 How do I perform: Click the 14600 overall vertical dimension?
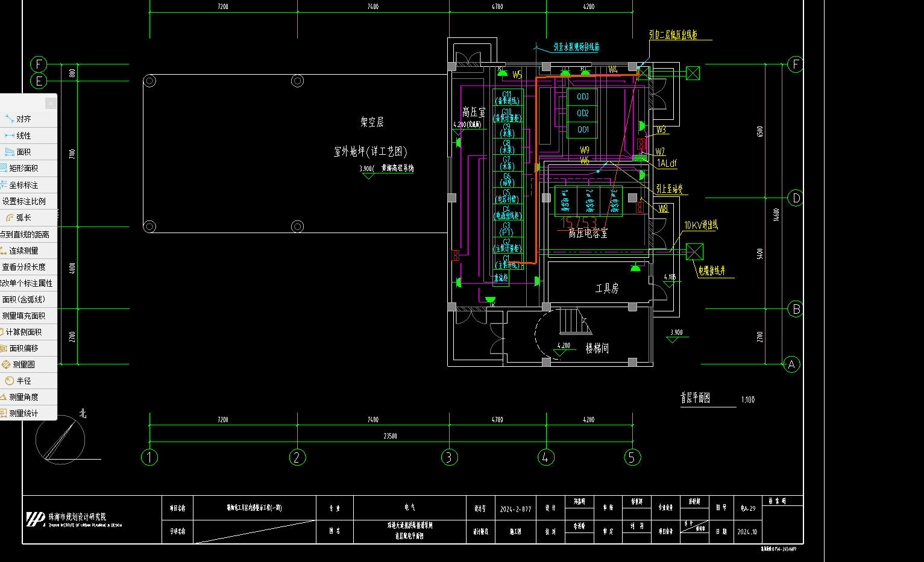pos(776,214)
